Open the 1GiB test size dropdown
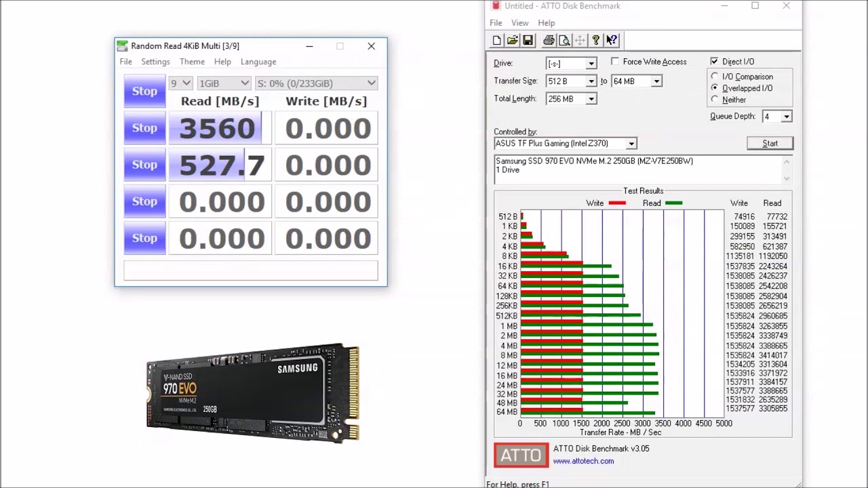 (224, 83)
